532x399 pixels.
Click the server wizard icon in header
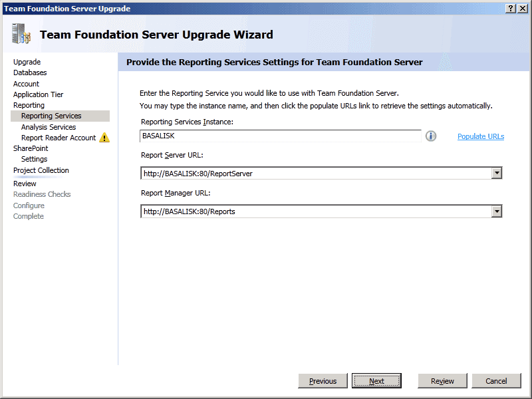[x=21, y=34]
